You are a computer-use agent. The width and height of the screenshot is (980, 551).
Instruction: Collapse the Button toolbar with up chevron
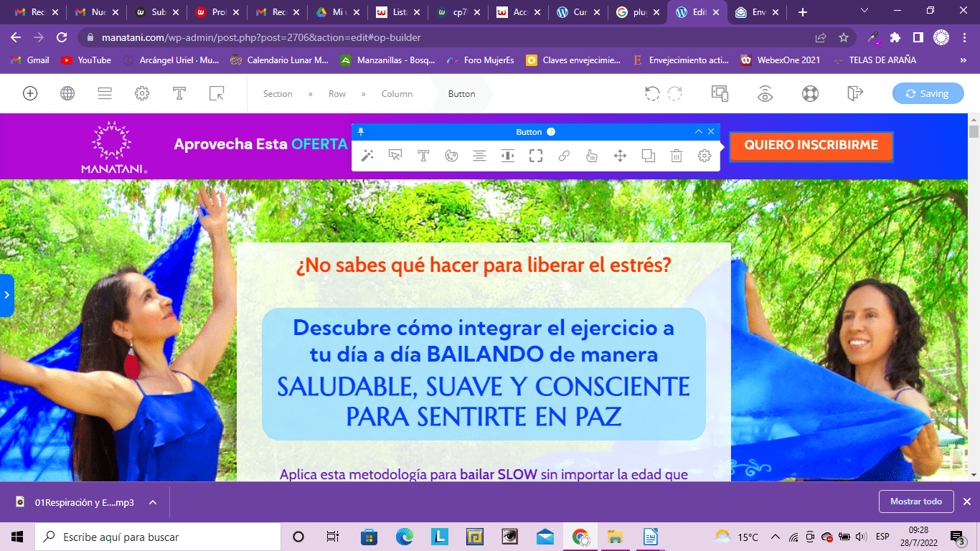click(699, 131)
